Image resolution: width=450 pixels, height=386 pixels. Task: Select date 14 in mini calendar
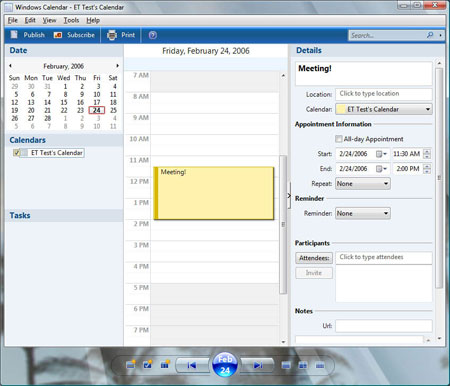pyautogui.click(x=48, y=102)
